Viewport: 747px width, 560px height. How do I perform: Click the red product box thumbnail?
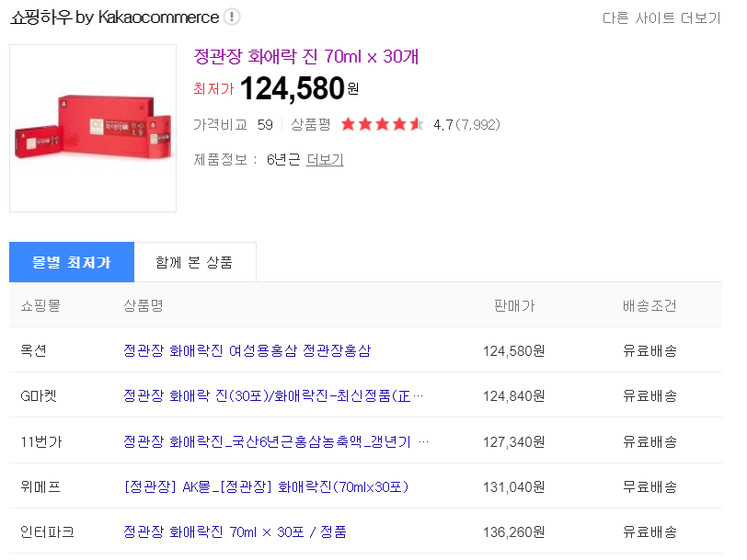pos(93,128)
